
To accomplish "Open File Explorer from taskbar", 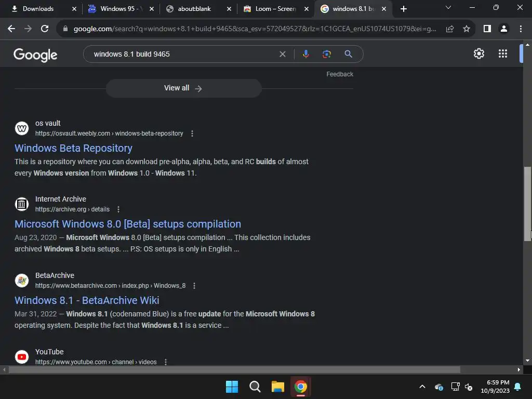I will tap(277, 387).
